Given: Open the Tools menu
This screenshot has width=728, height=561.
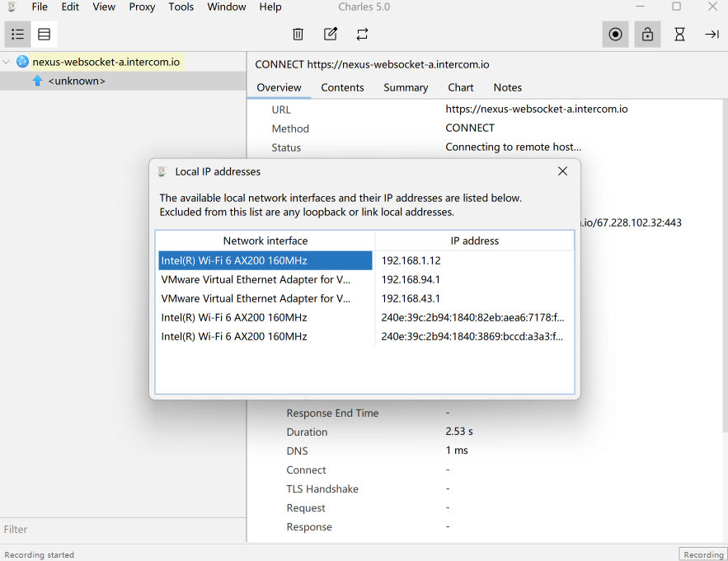Looking at the screenshot, I should [x=181, y=7].
